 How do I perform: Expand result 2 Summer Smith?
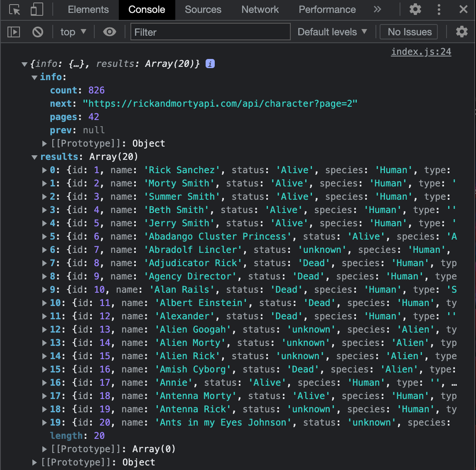[x=44, y=197]
